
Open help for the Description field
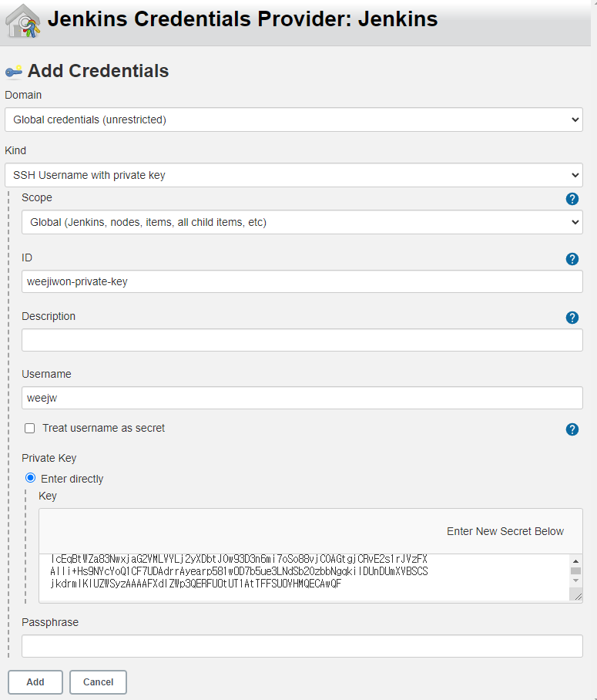(572, 318)
